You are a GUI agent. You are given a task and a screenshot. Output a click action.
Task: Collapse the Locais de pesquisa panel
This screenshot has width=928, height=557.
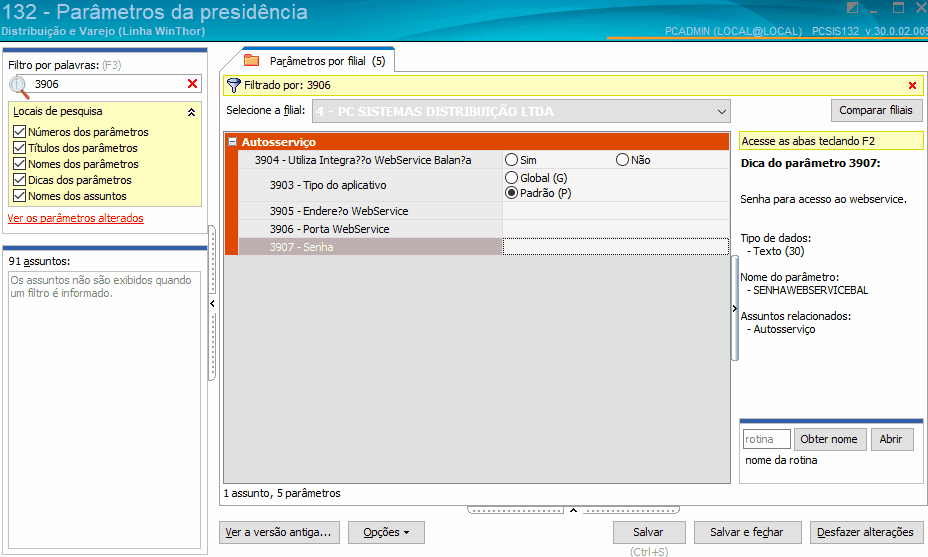click(x=191, y=112)
